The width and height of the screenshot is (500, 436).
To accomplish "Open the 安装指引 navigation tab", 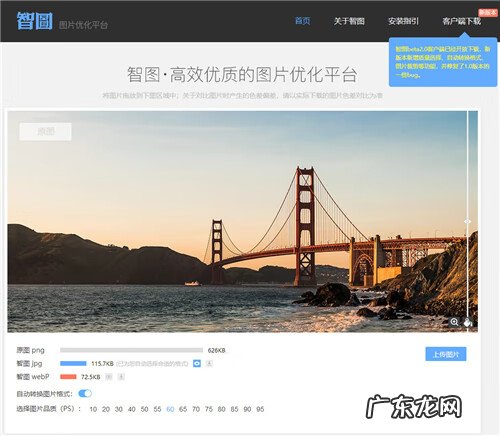I will pyautogui.click(x=403, y=21).
